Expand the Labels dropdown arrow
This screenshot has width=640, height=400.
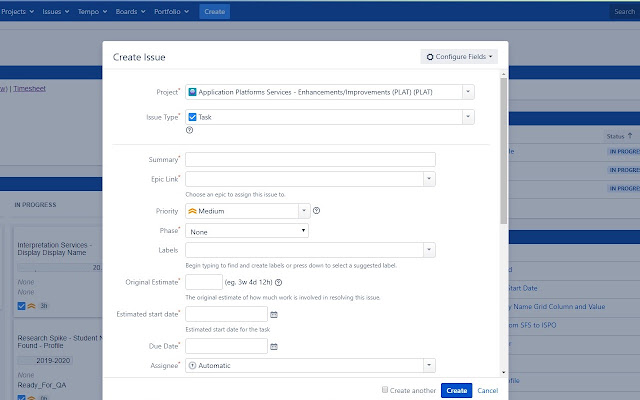tap(429, 250)
